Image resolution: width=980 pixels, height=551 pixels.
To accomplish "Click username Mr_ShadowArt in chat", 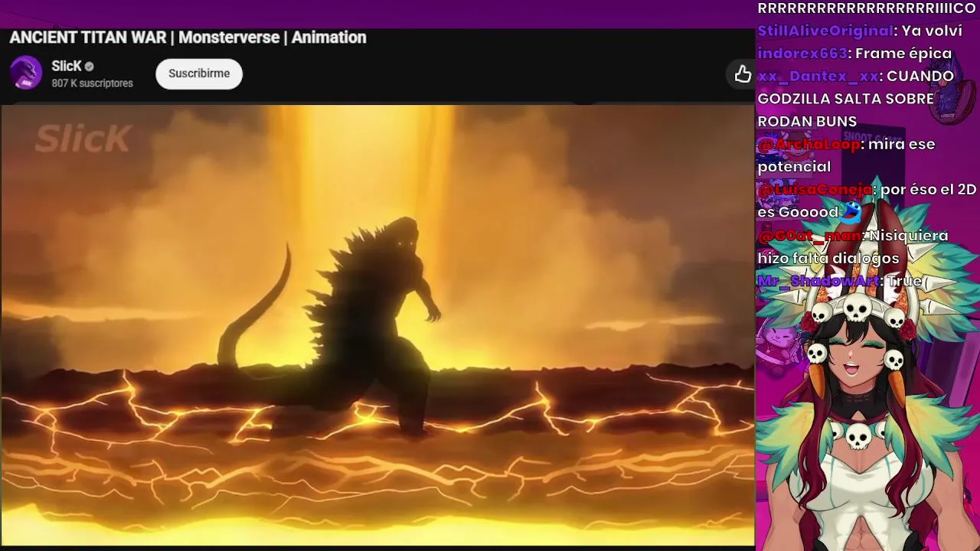I will click(x=818, y=281).
